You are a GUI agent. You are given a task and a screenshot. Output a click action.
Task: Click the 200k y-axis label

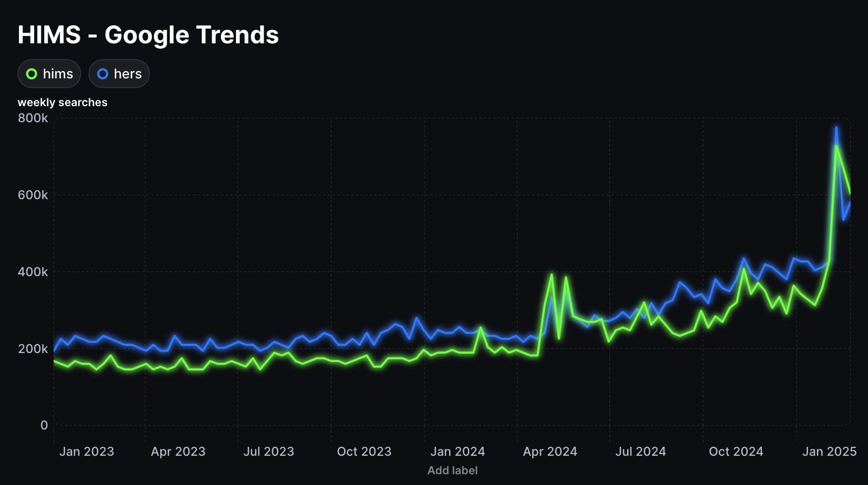pyautogui.click(x=33, y=349)
